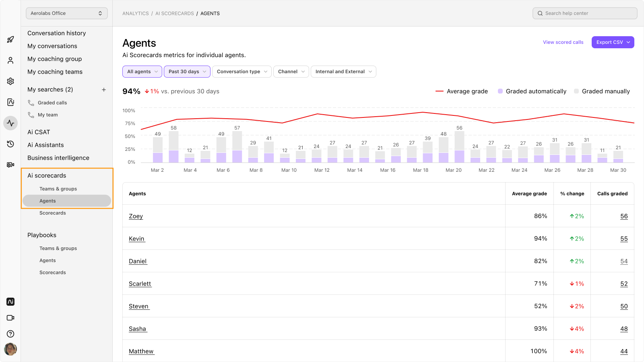Click the Calls graded column header
Image resolution: width=644 pixels, height=362 pixels.
612,194
